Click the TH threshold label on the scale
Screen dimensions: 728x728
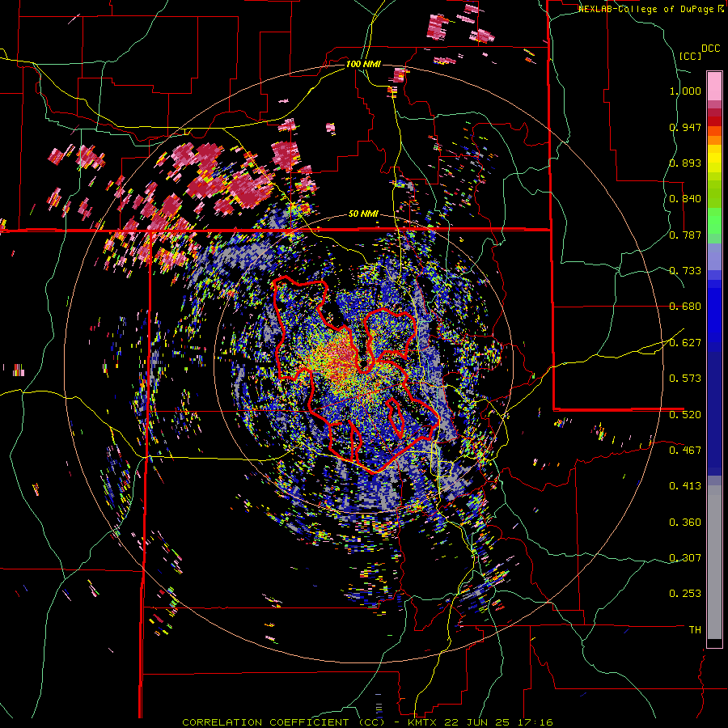coord(695,629)
